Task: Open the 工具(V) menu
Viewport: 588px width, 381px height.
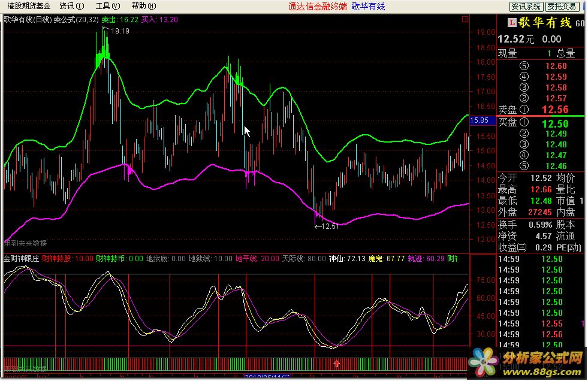Action: coord(108,6)
